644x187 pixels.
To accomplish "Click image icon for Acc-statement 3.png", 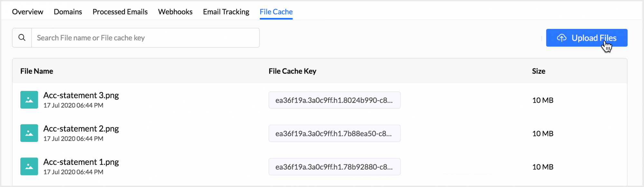I will click(29, 100).
